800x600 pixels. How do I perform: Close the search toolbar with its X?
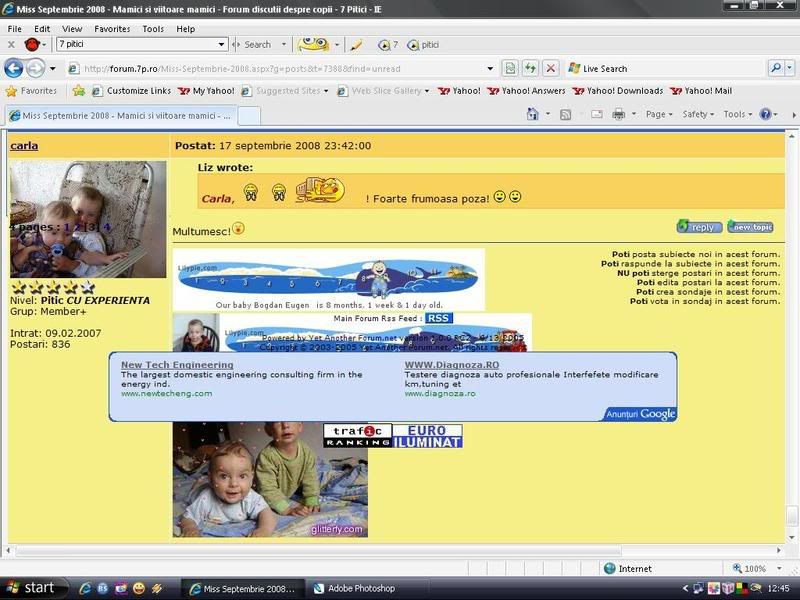point(11,45)
